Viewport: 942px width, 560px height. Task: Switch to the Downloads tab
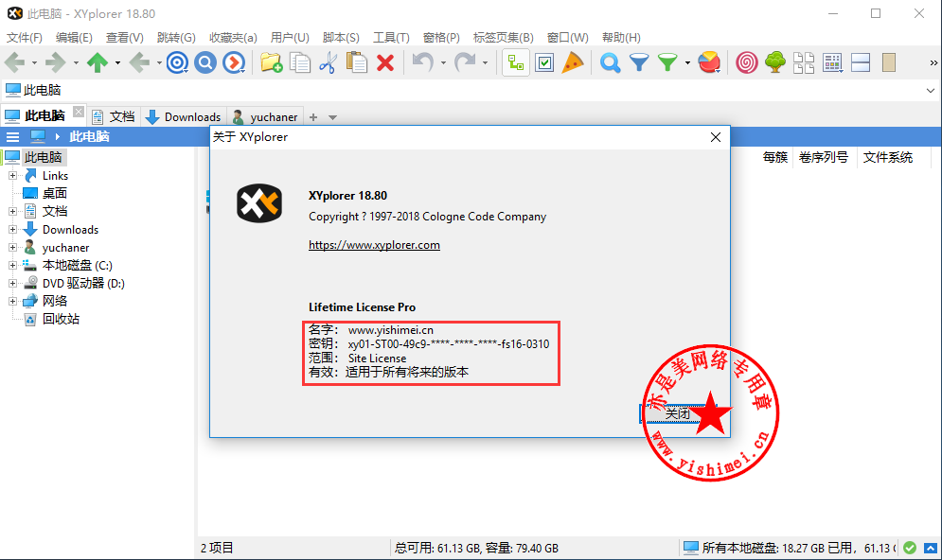click(184, 116)
